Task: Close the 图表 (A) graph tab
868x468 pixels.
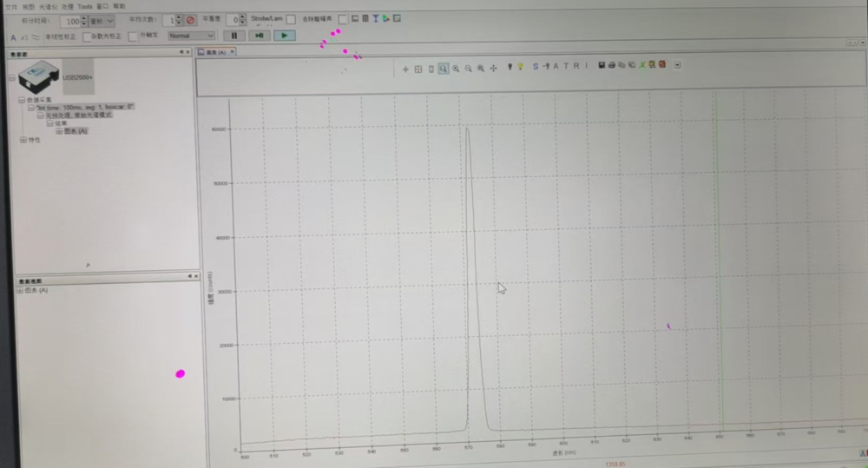Action: coord(233,52)
